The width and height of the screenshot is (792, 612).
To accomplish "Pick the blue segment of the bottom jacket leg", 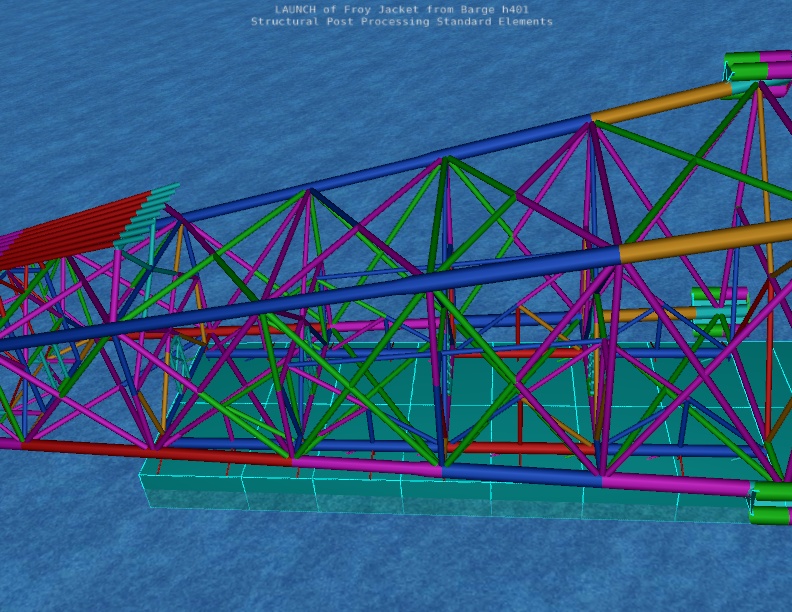I will (520, 473).
